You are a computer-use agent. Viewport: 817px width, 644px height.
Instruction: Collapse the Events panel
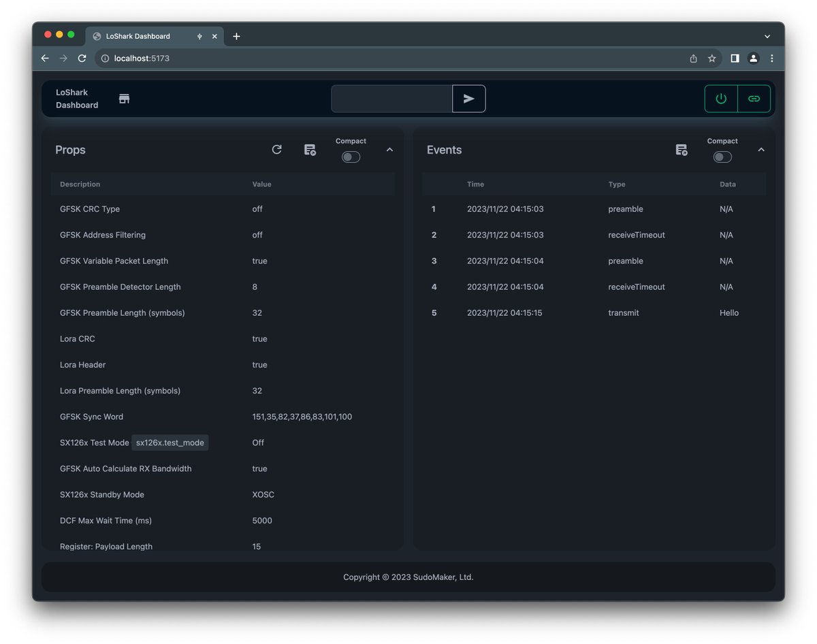pos(761,150)
